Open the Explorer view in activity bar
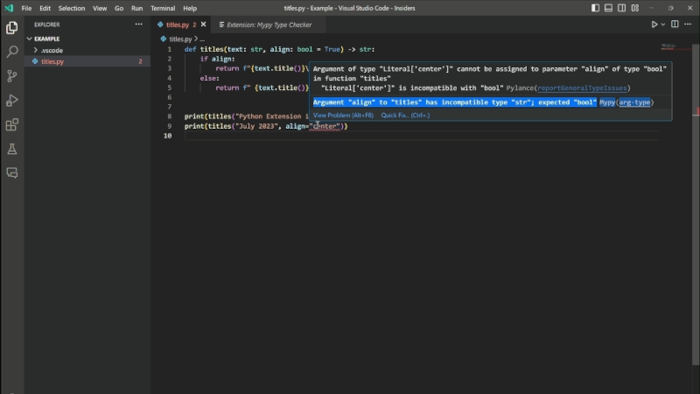Viewport: 700px width, 394px height. click(x=12, y=28)
